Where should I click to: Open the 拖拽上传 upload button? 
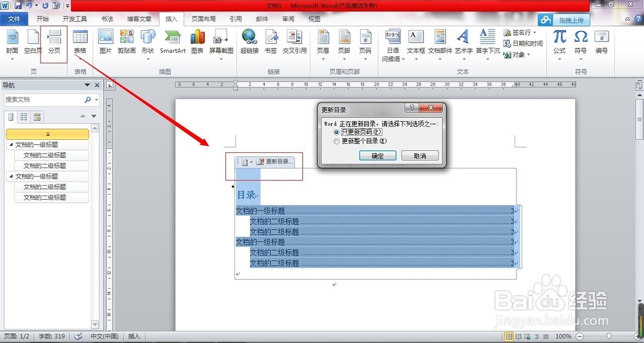click(564, 20)
